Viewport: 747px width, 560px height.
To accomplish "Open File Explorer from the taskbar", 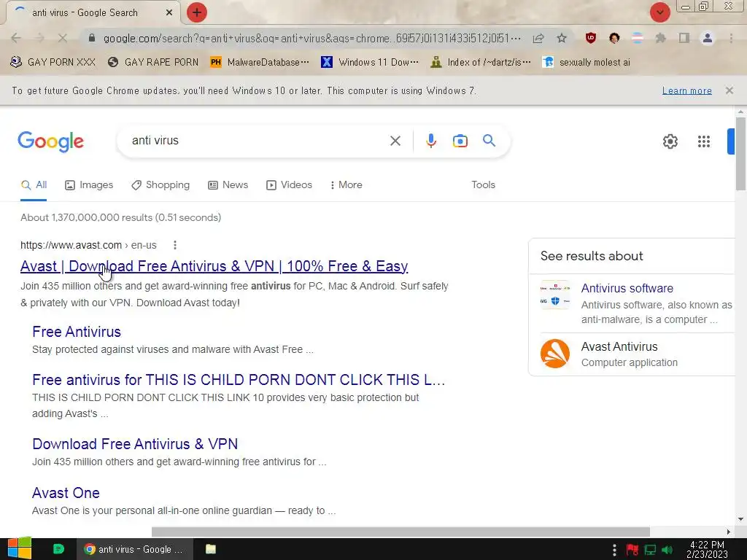I will [211, 549].
